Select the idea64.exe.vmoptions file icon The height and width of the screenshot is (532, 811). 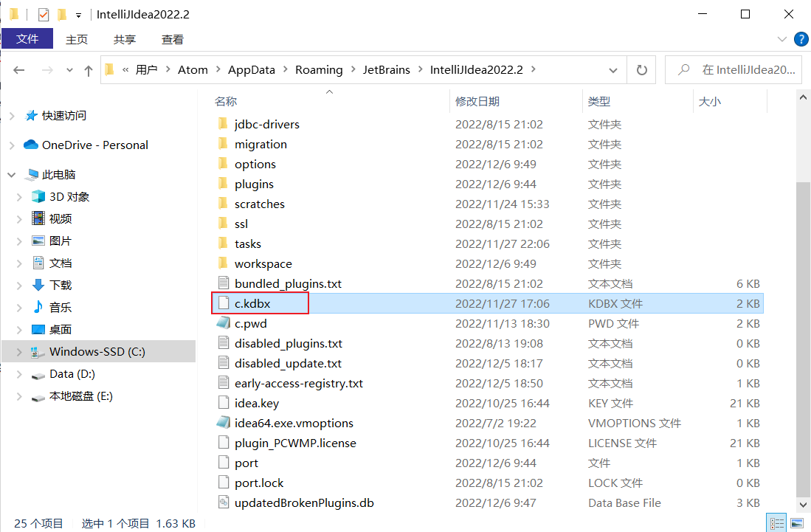coord(224,422)
